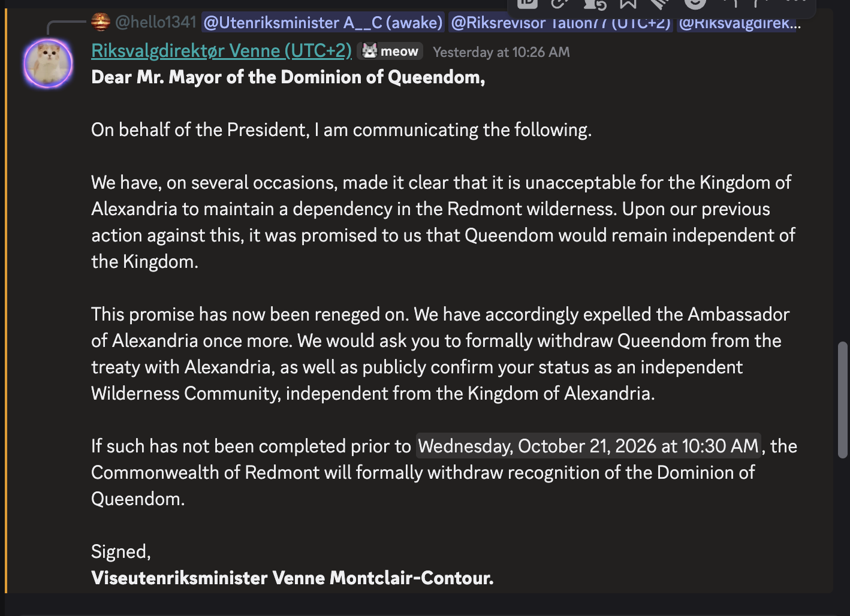Click the Wednesday, October 21, 2026 timestamp chip
The width and height of the screenshot is (850, 616).
(588, 446)
